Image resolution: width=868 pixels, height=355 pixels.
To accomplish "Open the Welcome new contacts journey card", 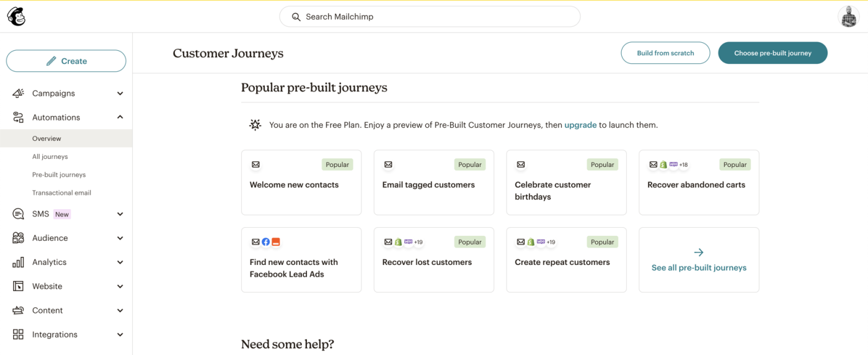I will point(301,182).
